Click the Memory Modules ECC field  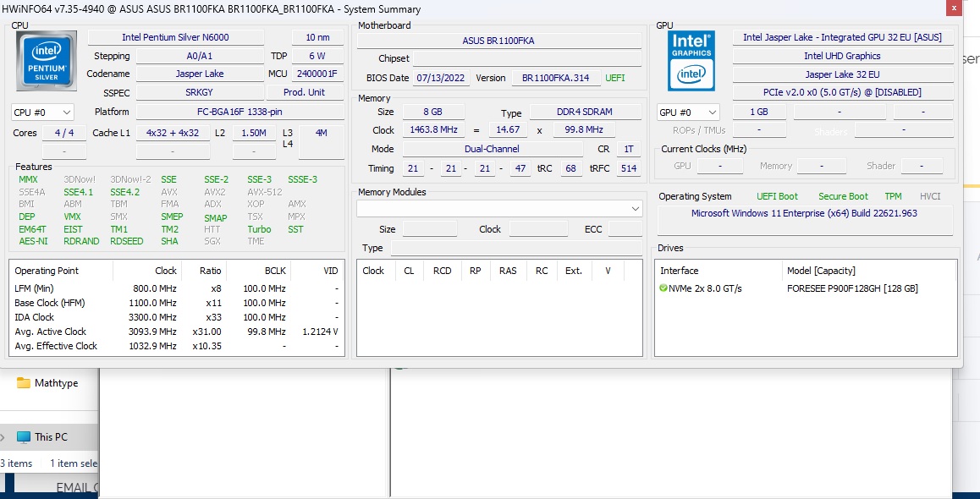coord(625,229)
